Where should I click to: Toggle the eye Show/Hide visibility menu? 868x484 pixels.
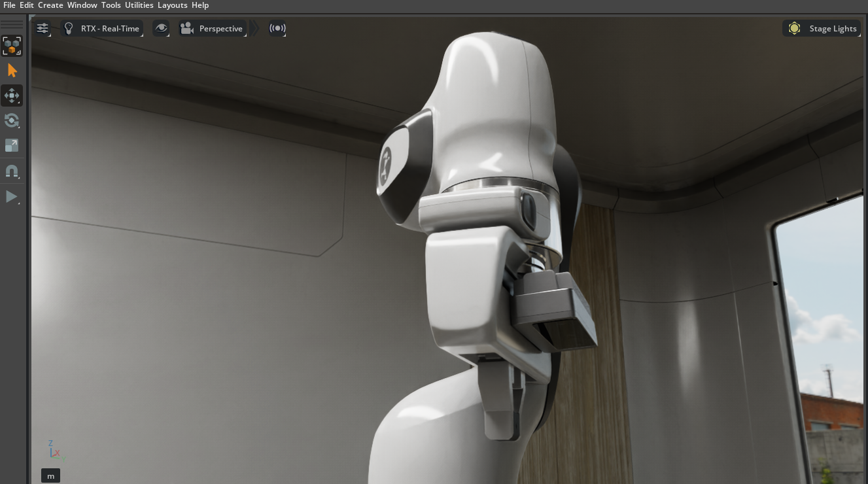pyautogui.click(x=162, y=28)
